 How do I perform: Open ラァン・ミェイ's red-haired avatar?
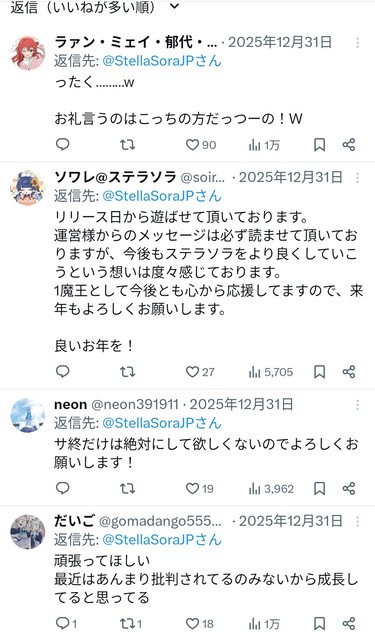tap(28, 53)
